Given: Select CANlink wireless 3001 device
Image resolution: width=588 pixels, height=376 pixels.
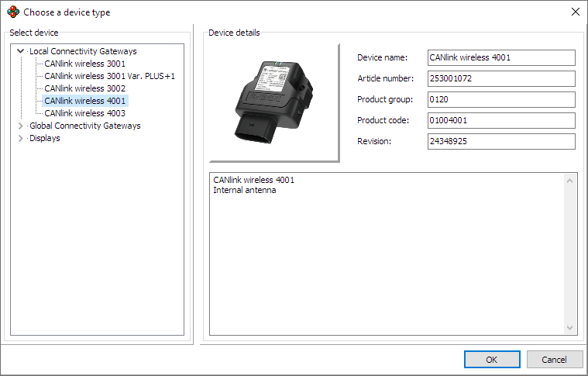Looking at the screenshot, I should pos(84,64).
